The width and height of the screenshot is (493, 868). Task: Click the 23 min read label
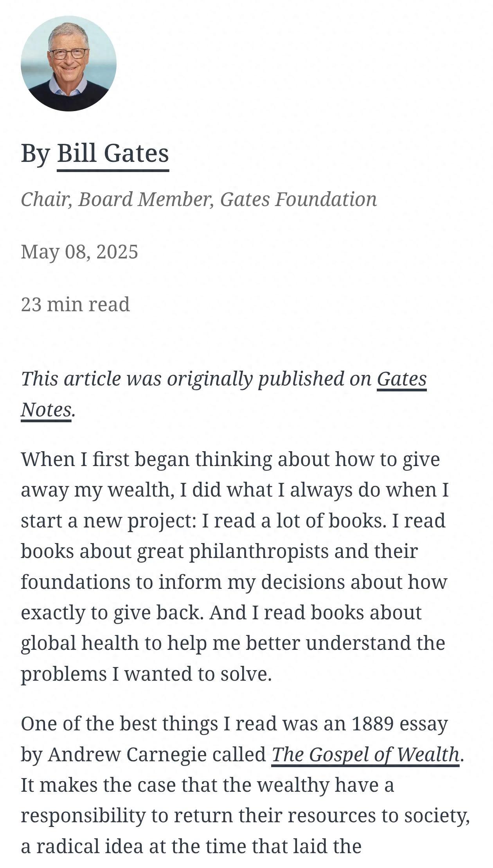pyautogui.click(x=75, y=304)
